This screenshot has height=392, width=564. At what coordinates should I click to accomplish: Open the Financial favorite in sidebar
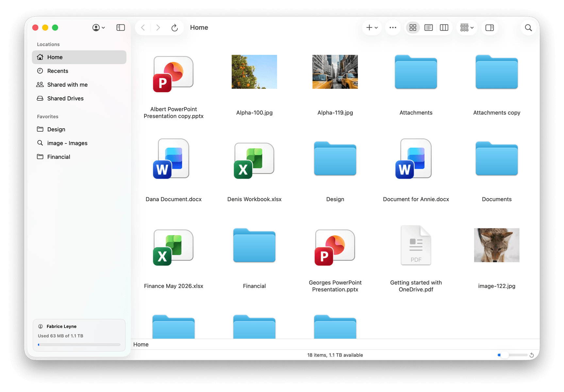(x=79, y=157)
